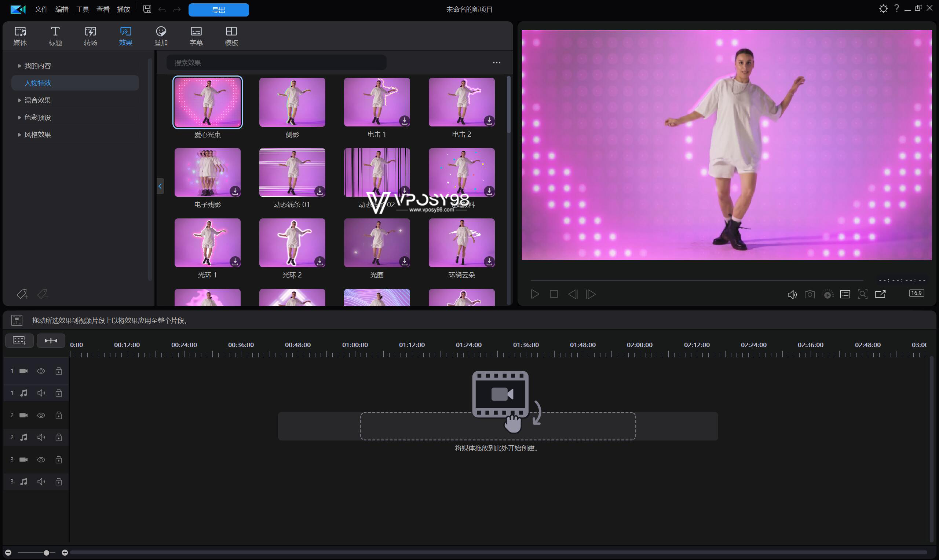Click the preview volume speaker icon

(x=792, y=294)
